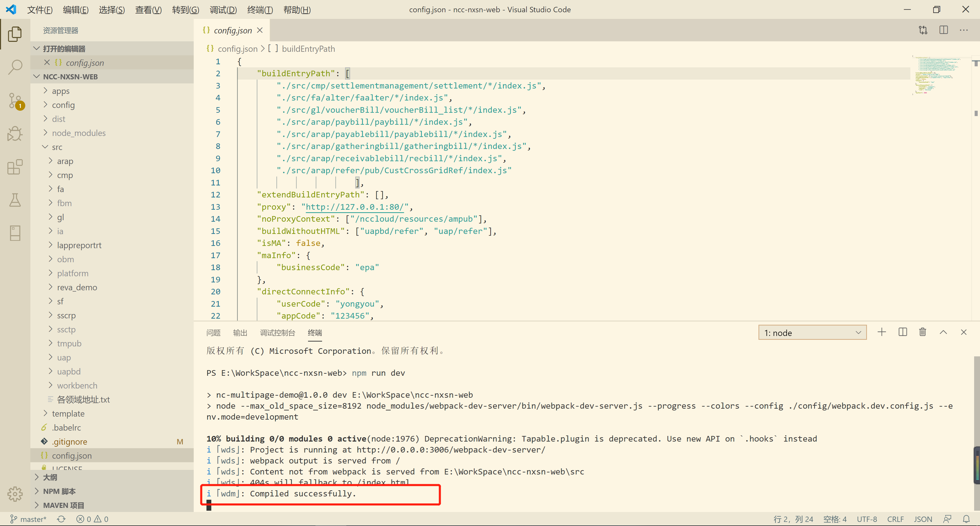980x526 pixels.
Task: Toggle CRLF line ending in status bar
Action: coord(895,519)
